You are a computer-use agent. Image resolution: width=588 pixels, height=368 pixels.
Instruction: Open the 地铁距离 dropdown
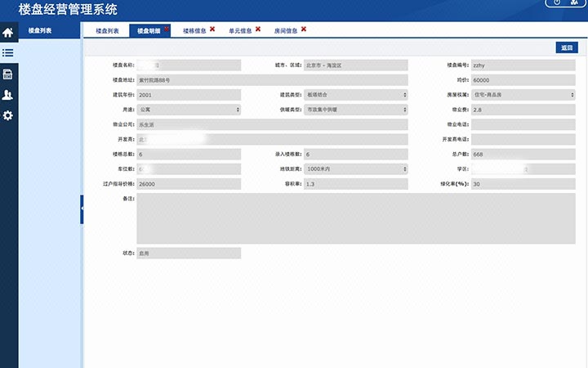[356, 169]
